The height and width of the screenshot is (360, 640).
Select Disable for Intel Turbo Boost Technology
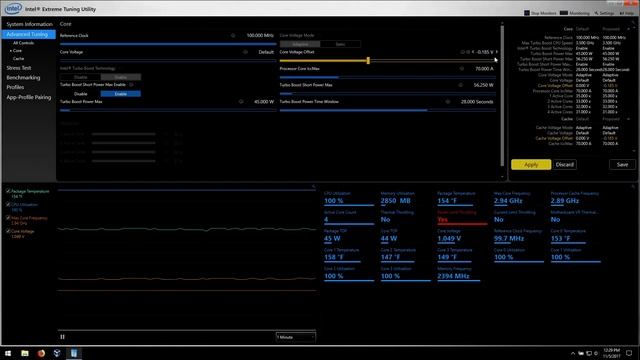click(80, 77)
